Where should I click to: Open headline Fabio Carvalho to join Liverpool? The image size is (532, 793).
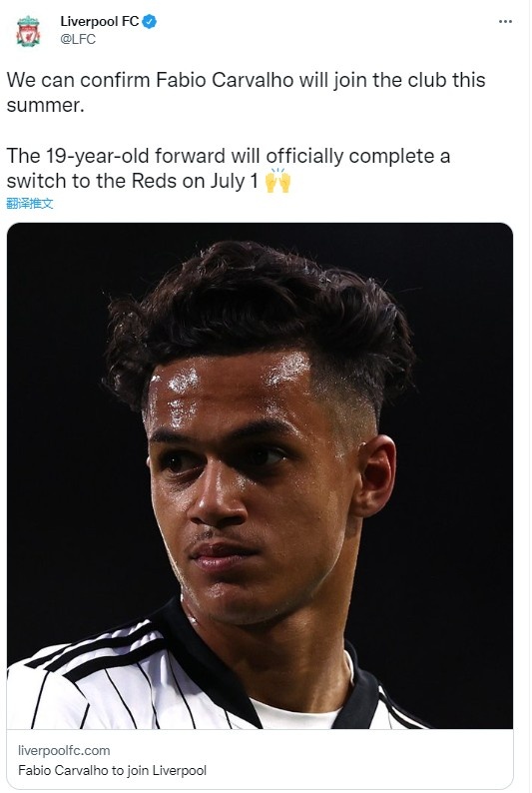112,770
